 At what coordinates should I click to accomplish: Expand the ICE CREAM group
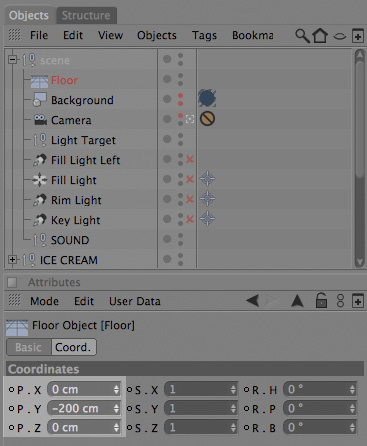[12, 260]
